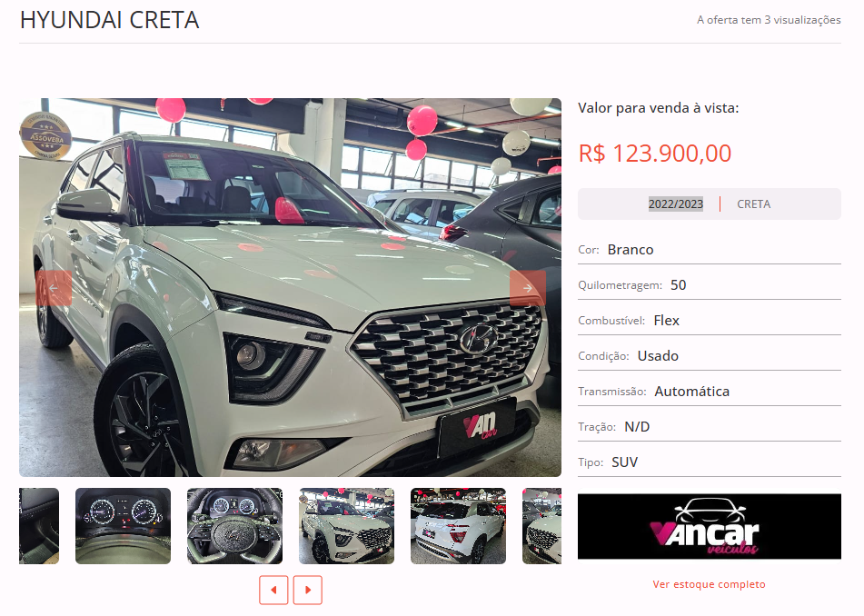Select the front view Creta thumbnail
864x616 pixels.
(346, 526)
